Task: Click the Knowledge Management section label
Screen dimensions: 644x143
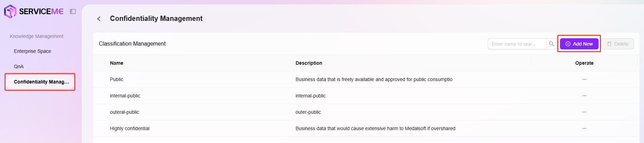Action: pos(36,36)
